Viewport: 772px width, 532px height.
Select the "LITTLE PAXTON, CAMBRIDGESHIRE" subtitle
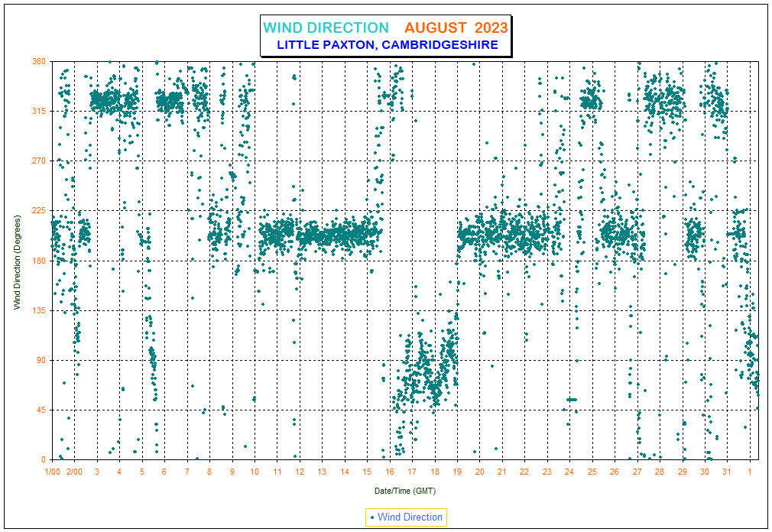[388, 45]
